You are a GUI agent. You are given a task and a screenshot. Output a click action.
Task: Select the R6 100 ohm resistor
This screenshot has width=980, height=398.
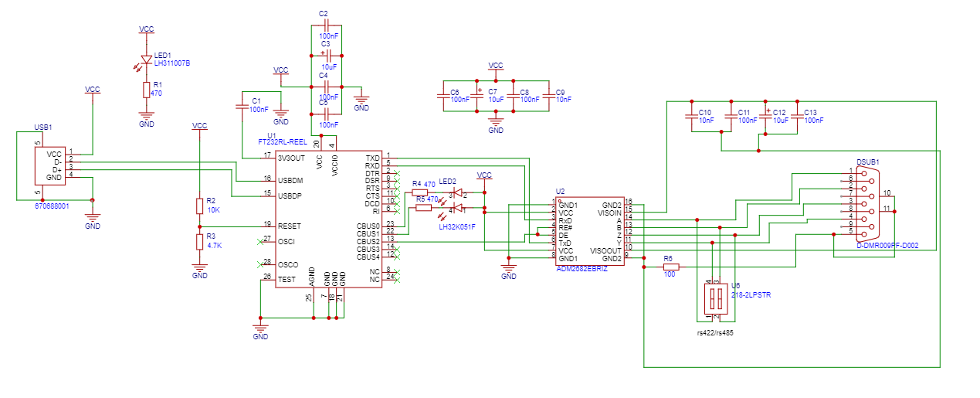point(669,267)
